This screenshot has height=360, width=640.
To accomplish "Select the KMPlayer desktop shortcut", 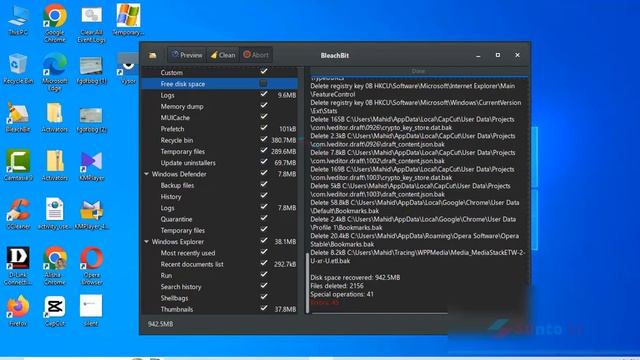I will click(x=91, y=166).
